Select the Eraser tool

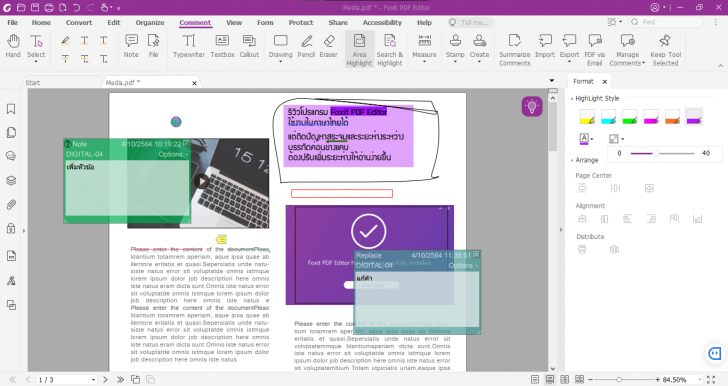(x=328, y=46)
